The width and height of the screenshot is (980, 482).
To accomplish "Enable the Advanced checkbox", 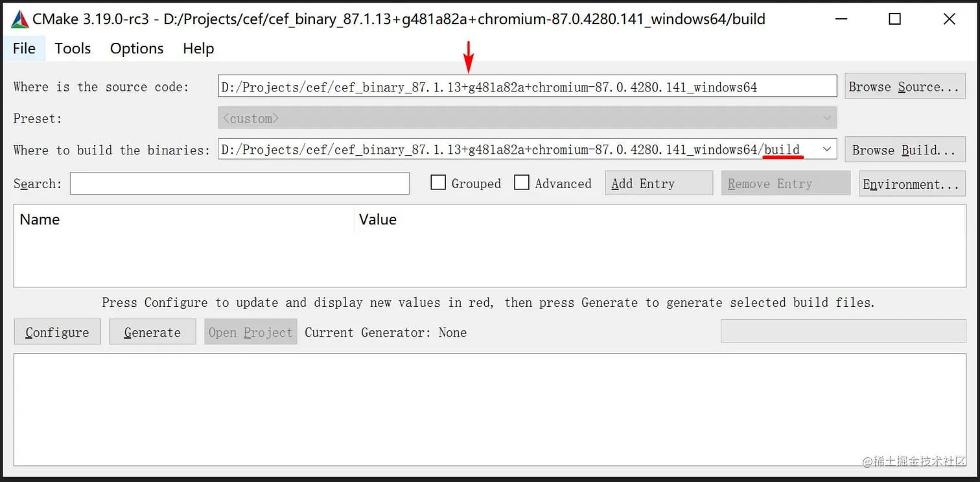I will (522, 182).
